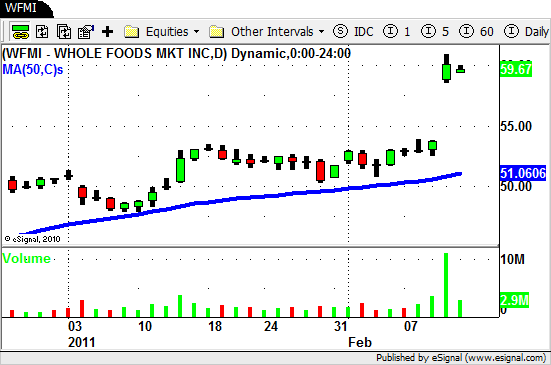Click the chart link chain icon
551x365 pixels.
click(20, 32)
